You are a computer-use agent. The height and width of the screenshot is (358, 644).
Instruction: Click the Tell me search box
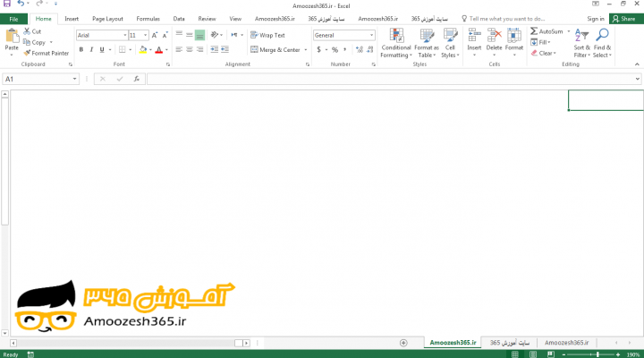(x=503, y=19)
